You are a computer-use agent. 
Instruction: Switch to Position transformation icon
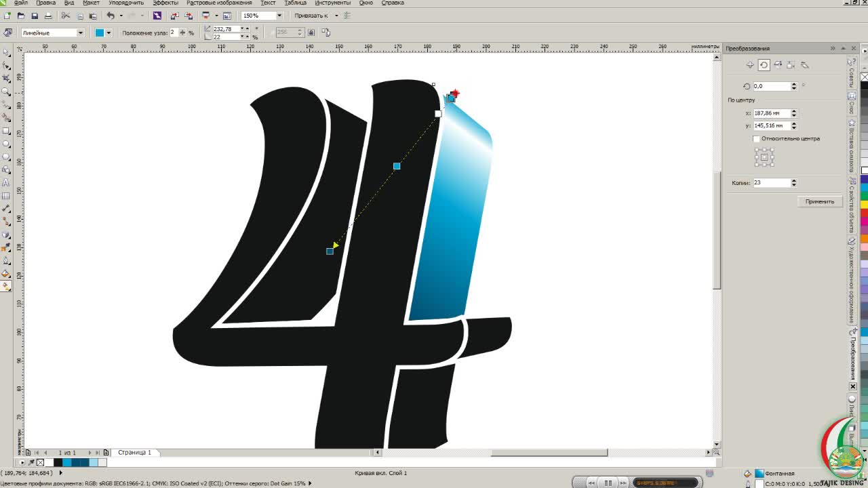point(750,65)
